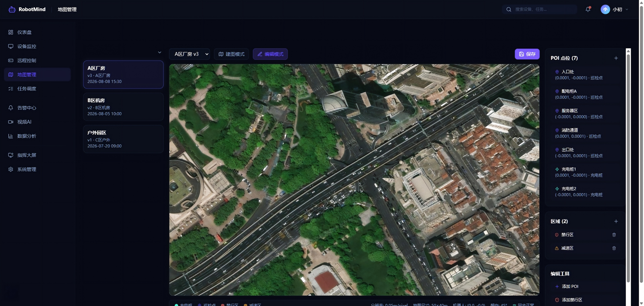The width and height of the screenshot is (644, 306).
Task: Add a new POI with the plus icon
Action: [616, 58]
